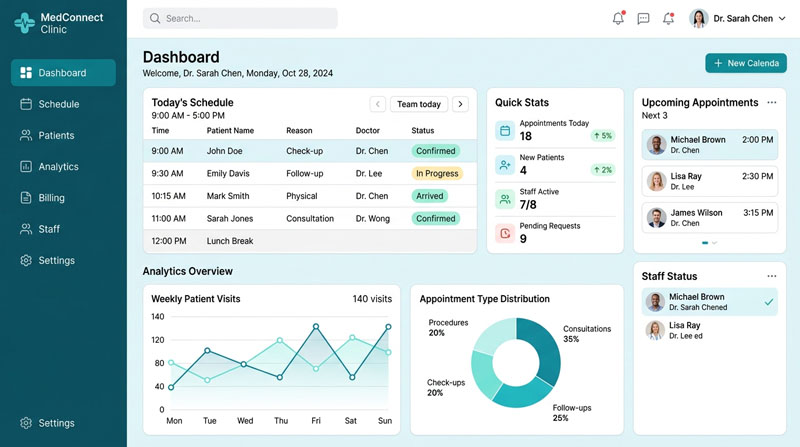Click the Analytics chart icon in sidebar

[x=26, y=166]
